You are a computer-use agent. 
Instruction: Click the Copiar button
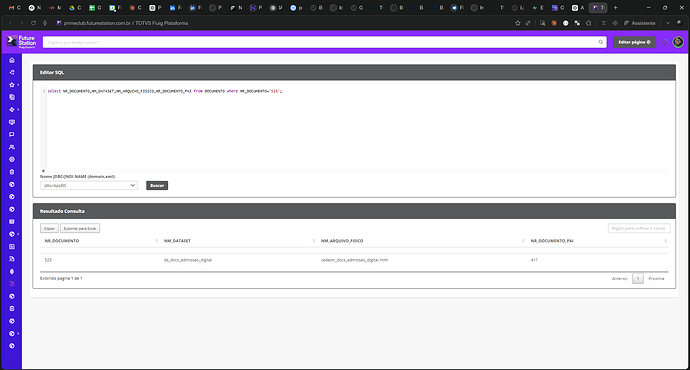(x=49, y=228)
